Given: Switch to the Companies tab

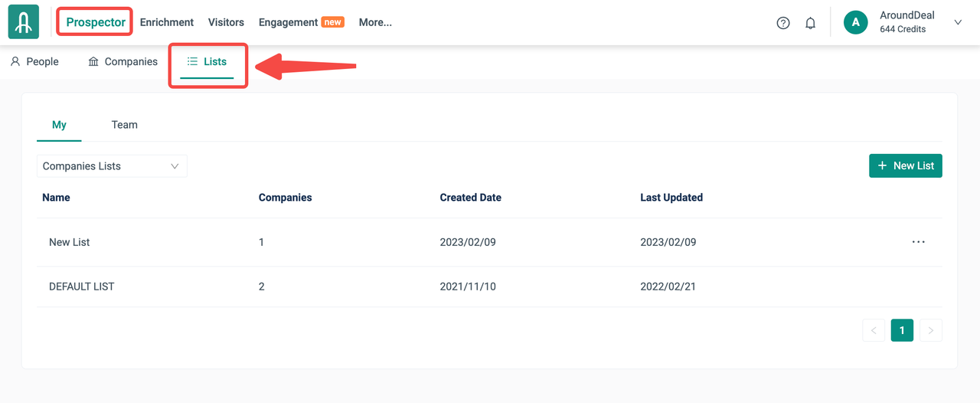Looking at the screenshot, I should click(x=122, y=61).
